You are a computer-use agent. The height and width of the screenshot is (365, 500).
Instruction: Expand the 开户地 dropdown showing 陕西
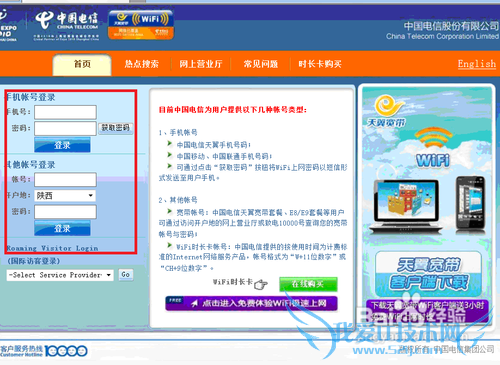(65, 196)
